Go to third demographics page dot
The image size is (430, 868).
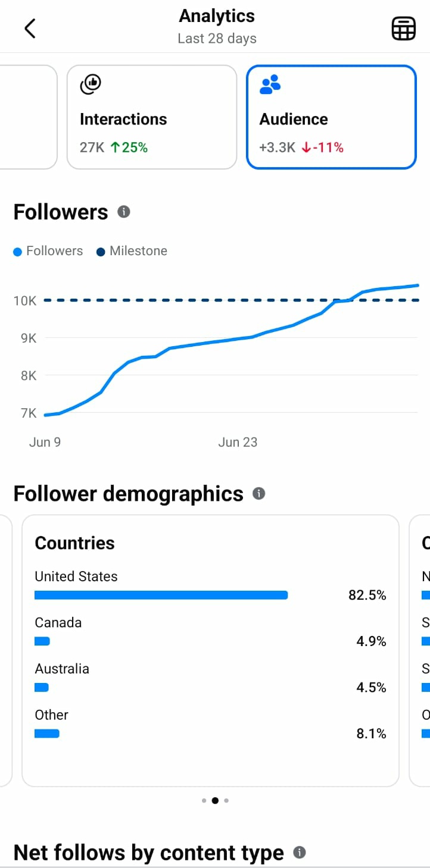pos(226,800)
